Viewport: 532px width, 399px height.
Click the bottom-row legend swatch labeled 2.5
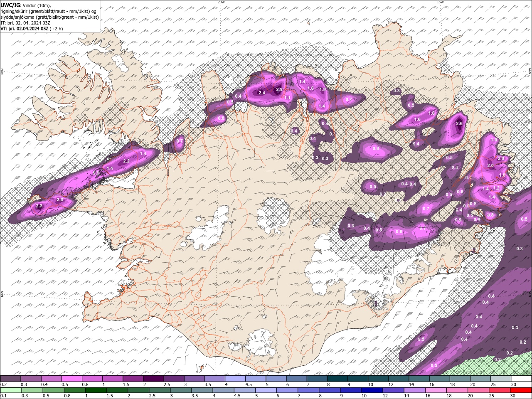coord(160,390)
